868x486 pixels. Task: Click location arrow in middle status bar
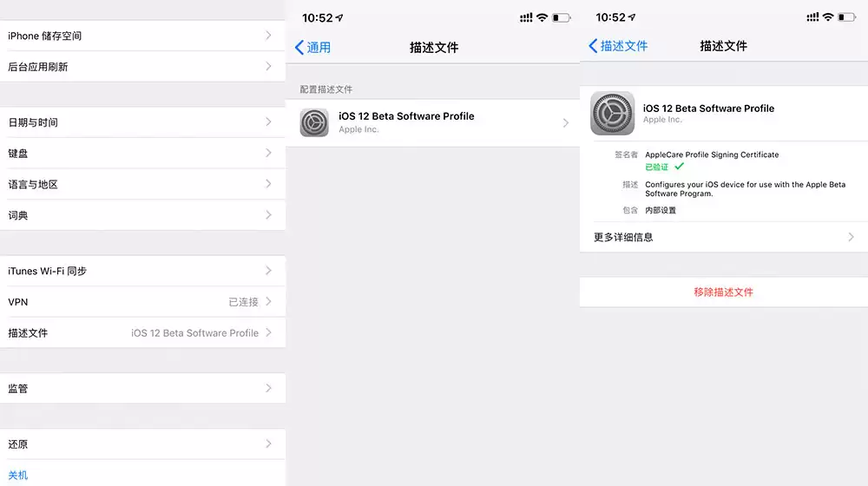339,17
